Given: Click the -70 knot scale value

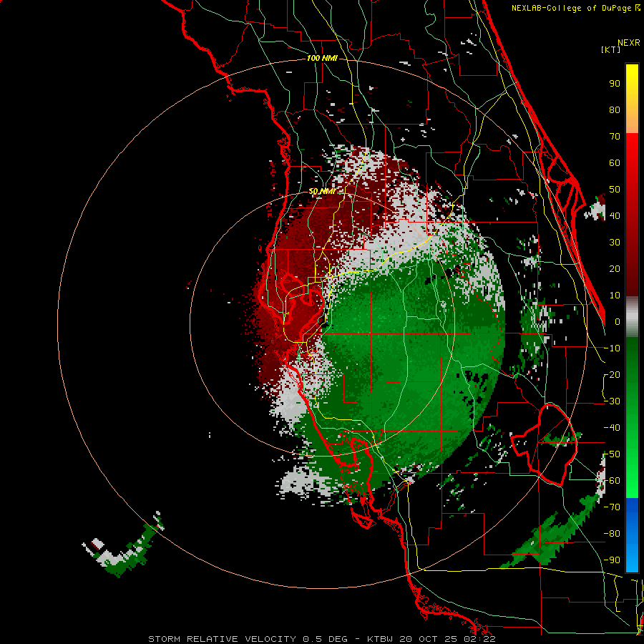Looking at the screenshot, I should pyautogui.click(x=612, y=507).
